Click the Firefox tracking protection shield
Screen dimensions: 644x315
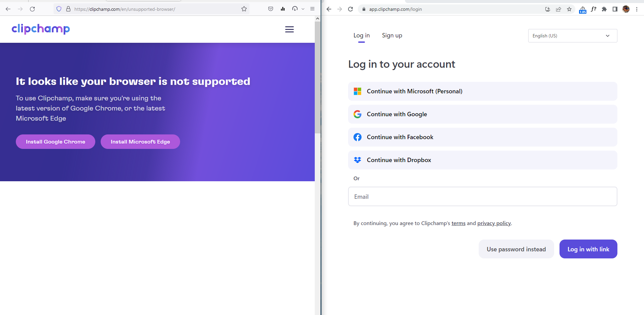pos(59,9)
